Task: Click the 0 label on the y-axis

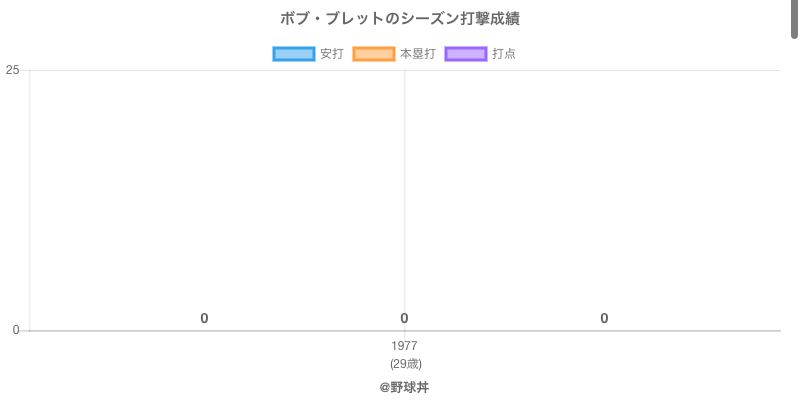Action: [x=15, y=330]
